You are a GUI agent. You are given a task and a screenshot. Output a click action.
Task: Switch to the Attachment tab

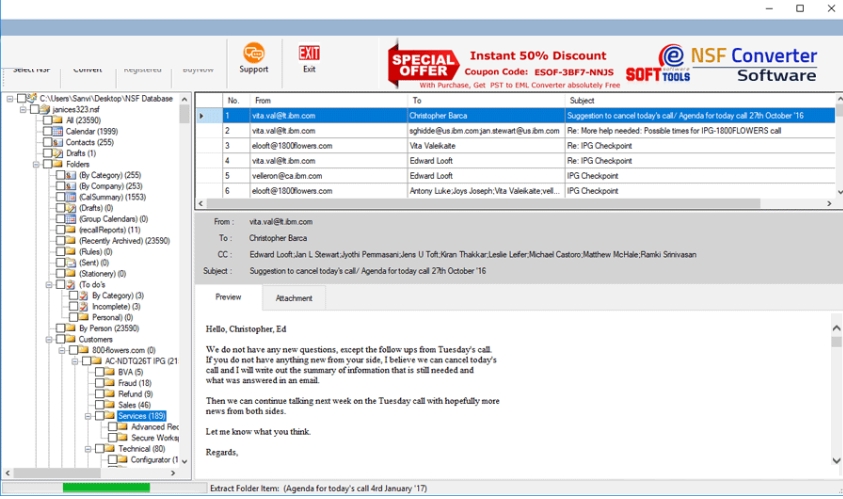[x=294, y=298]
